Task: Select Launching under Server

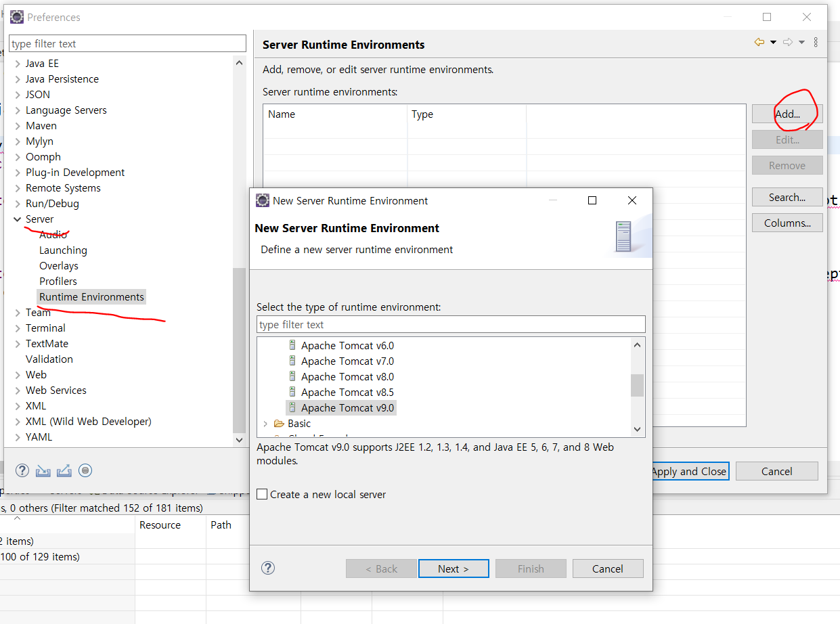Action: [63, 250]
